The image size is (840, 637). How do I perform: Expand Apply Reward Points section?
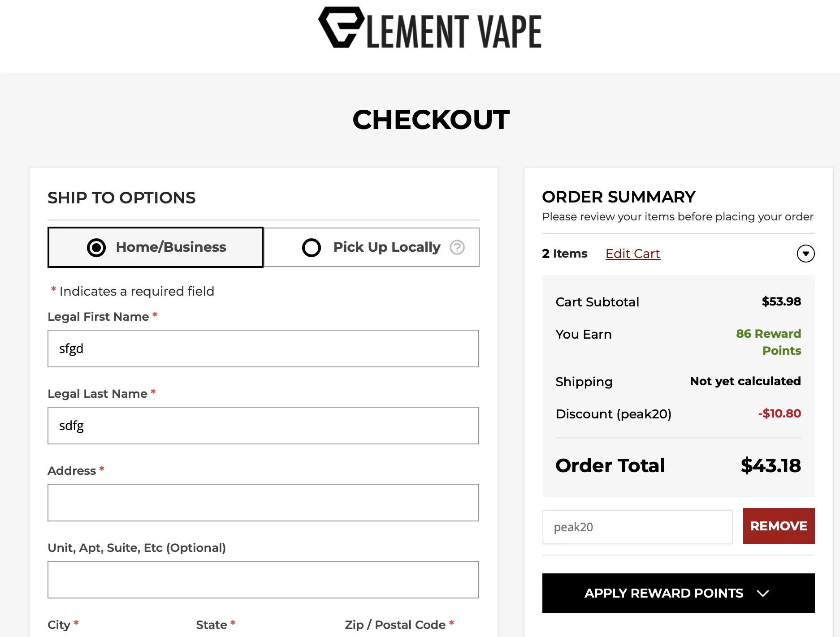[678, 593]
